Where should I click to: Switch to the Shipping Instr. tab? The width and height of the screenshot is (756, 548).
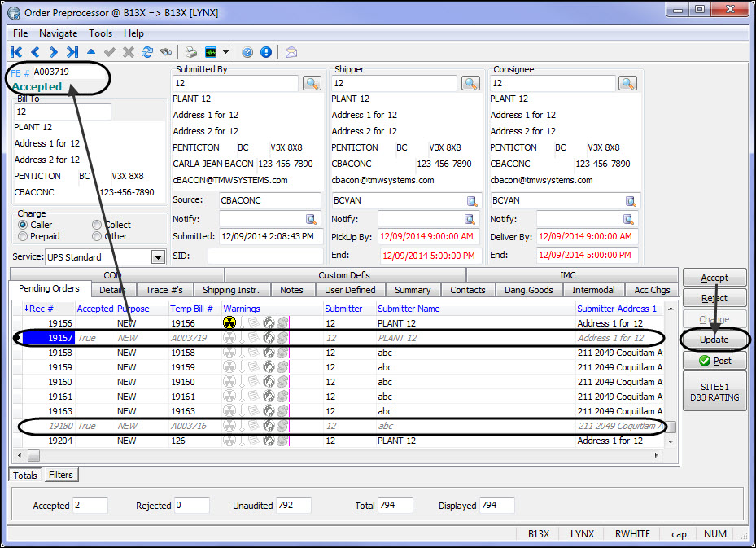point(230,290)
